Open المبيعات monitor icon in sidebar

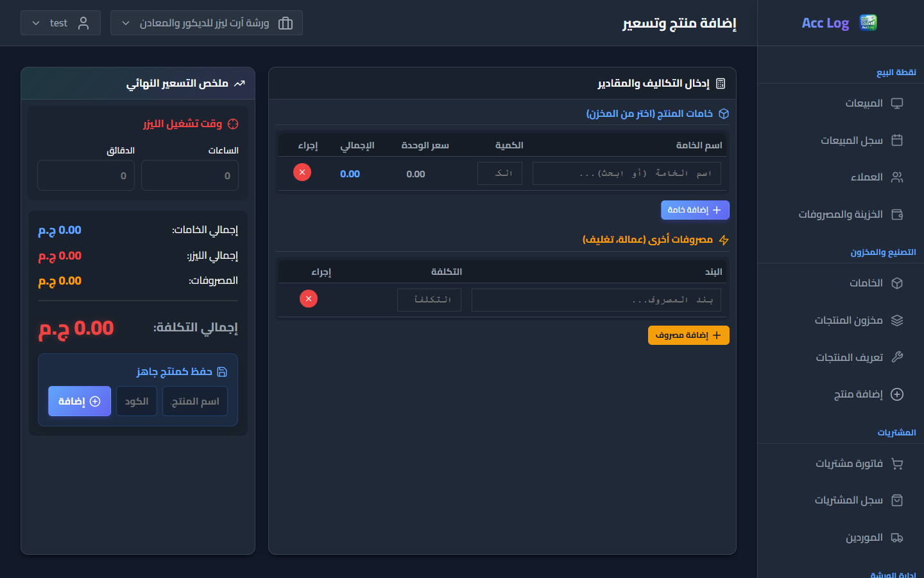[897, 103]
